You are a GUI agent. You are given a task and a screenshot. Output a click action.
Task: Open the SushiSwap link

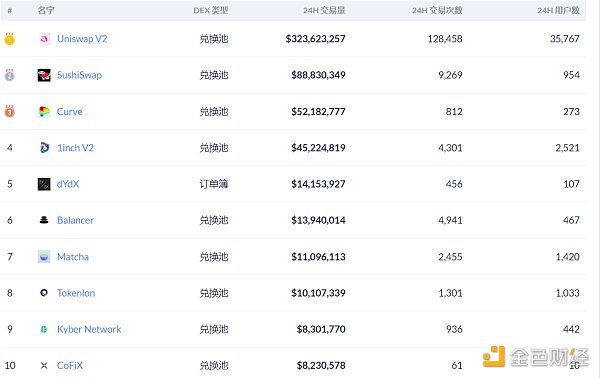click(79, 75)
